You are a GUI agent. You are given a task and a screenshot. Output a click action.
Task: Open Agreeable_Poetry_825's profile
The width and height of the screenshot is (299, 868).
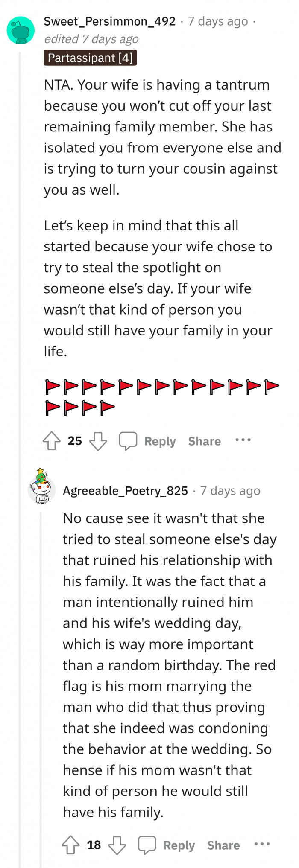126,490
